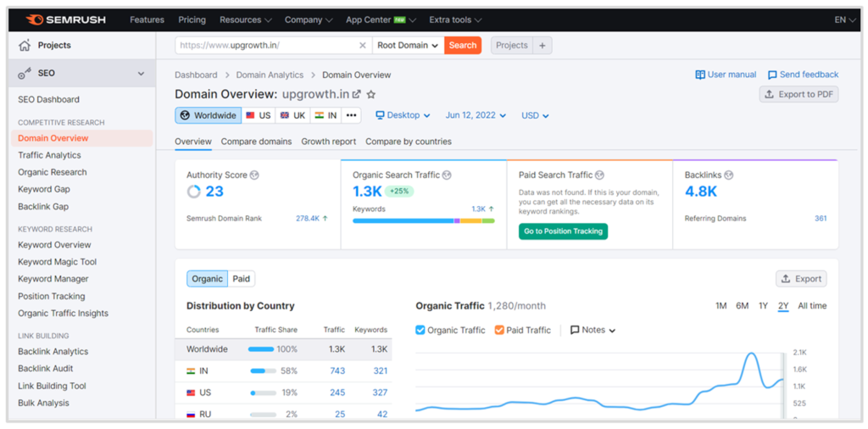This screenshot has height=429, width=868.
Task: Select Paid toggle button
Action: 242,279
